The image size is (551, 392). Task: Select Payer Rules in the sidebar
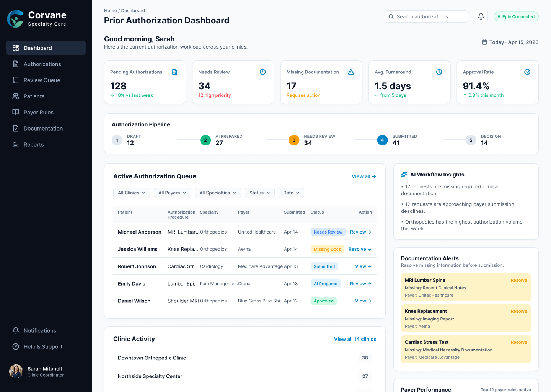pyautogui.click(x=46, y=112)
